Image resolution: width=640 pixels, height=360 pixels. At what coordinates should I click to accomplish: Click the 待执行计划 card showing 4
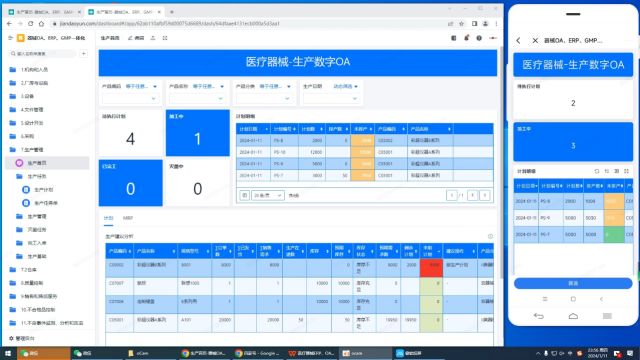pos(131,133)
